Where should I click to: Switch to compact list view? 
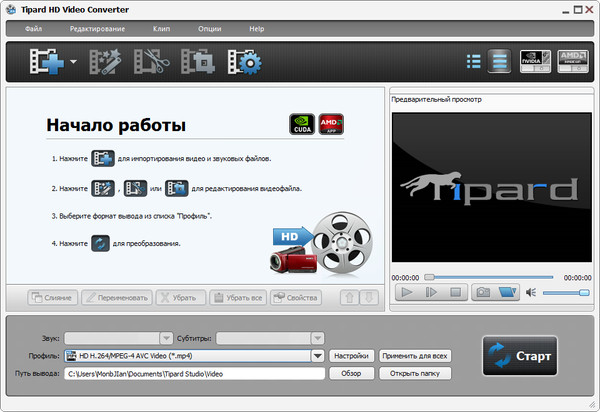tap(473, 61)
